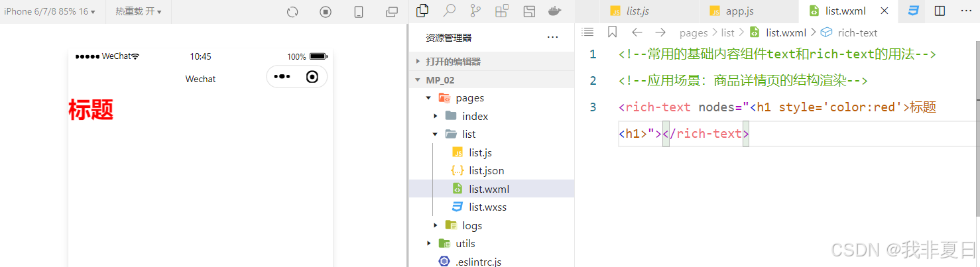Open the 资源管理器 panel more options

552,38
